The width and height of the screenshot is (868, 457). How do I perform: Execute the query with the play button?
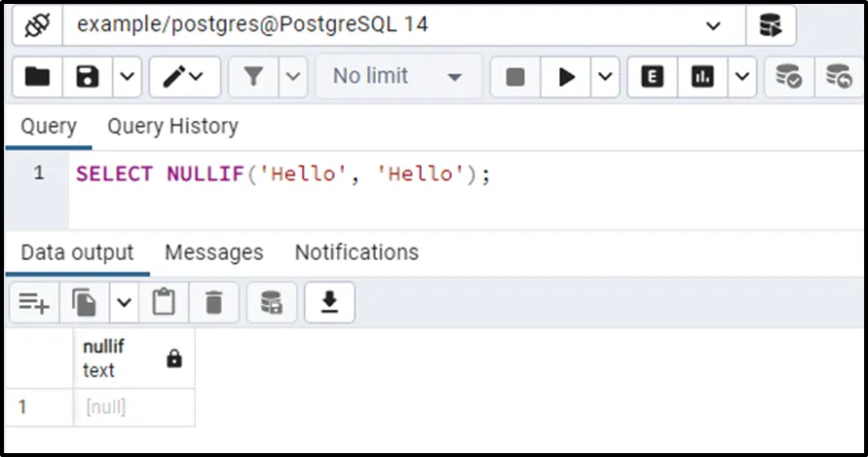pyautogui.click(x=566, y=77)
